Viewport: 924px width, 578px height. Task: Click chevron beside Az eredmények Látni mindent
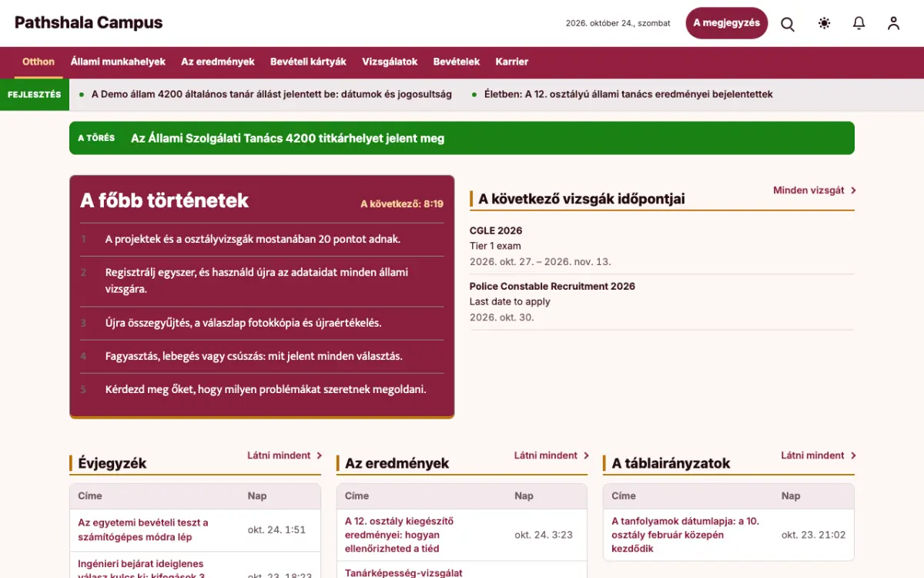[x=586, y=455]
